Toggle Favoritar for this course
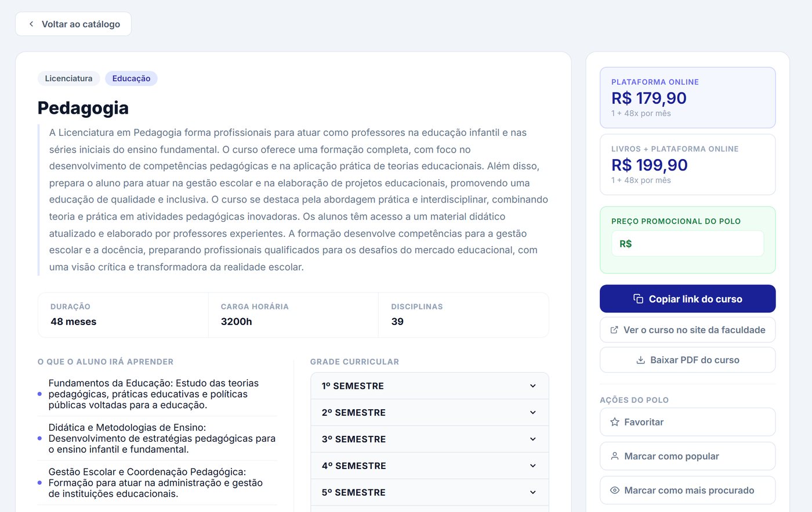This screenshot has height=512, width=812. click(x=687, y=422)
